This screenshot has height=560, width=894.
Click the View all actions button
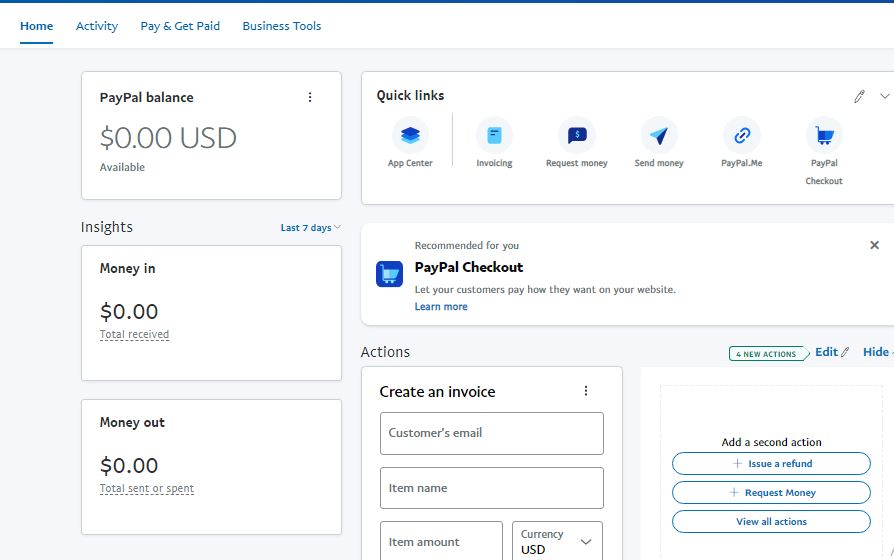pos(771,522)
